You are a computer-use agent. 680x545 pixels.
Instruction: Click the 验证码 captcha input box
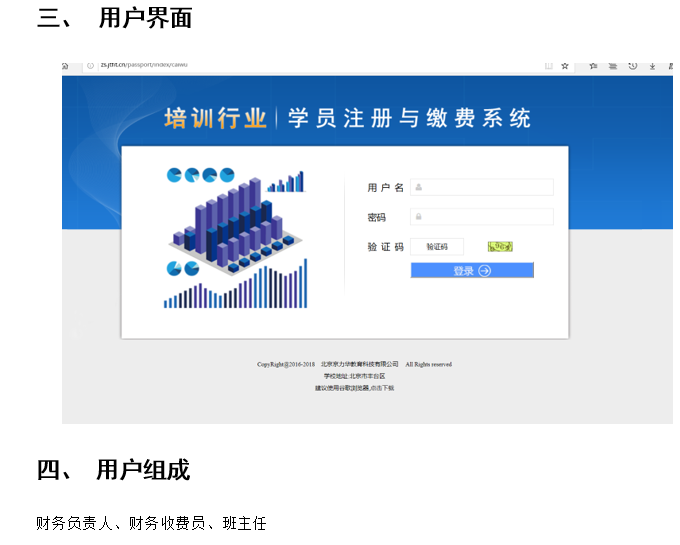437,246
